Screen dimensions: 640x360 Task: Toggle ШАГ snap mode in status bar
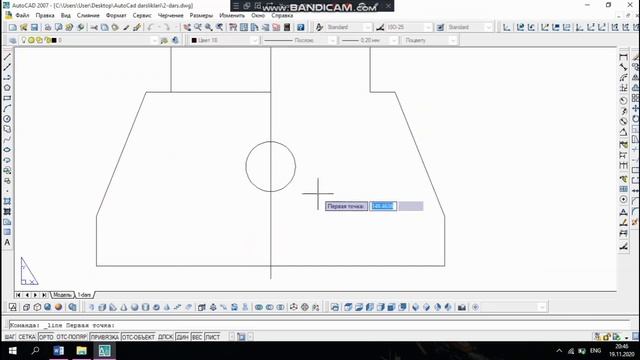point(9,337)
